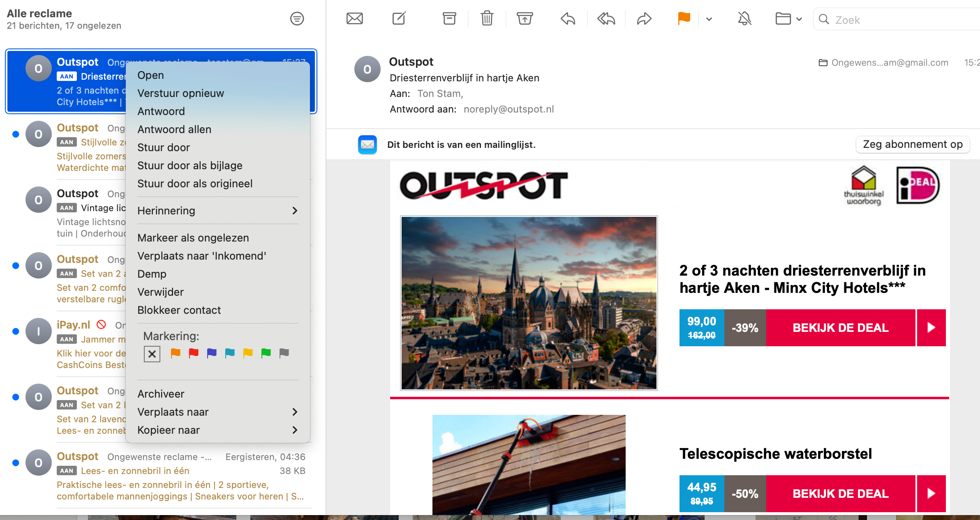
Task: Click blocked-sender icon next to iPay.nl
Action: click(x=101, y=324)
